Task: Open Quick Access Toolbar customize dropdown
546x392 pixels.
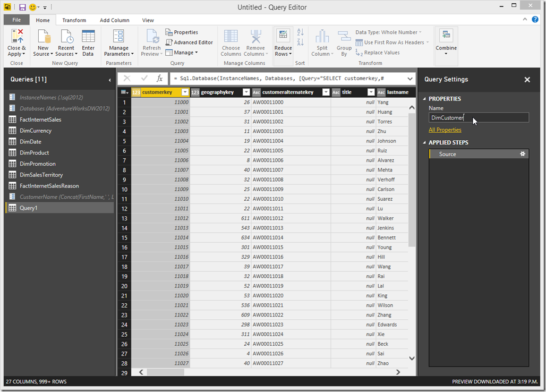Action: (x=45, y=7)
